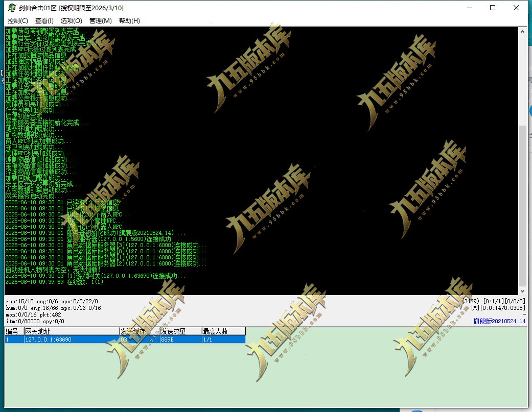Click the itm:0/80000 cpy:0/0 status line
The image size is (532, 412).
[x=35, y=321]
